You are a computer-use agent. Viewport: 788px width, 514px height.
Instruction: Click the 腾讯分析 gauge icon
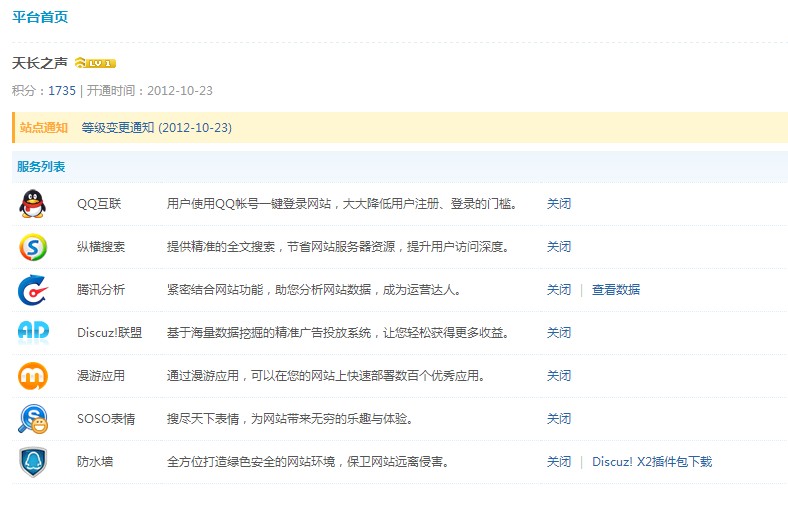[33, 290]
